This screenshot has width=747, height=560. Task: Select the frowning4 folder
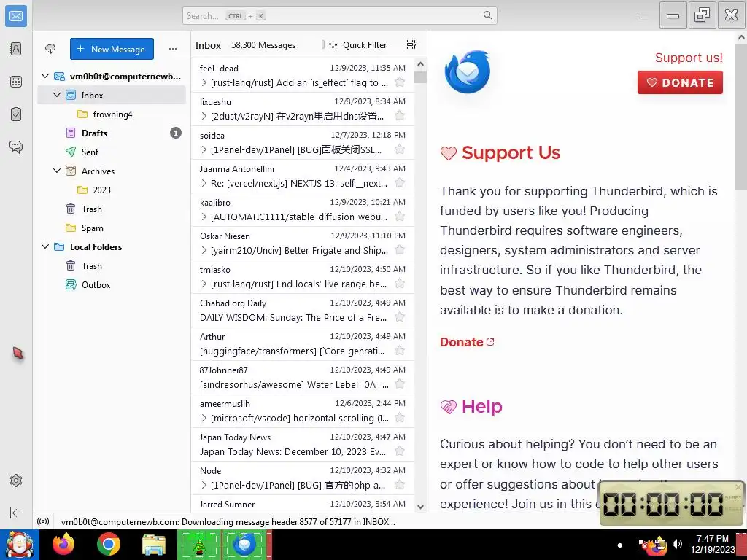click(112, 114)
